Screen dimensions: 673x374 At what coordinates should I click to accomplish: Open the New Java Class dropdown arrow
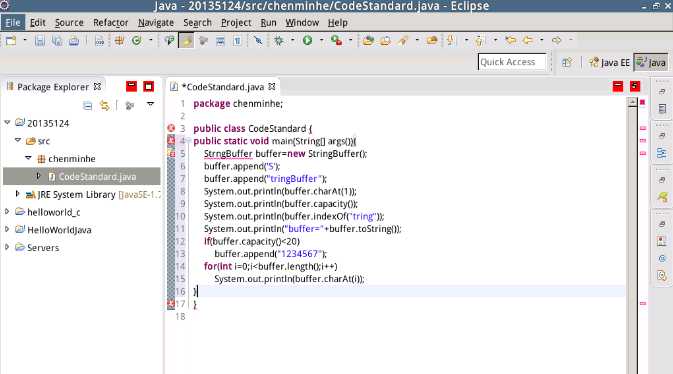click(x=151, y=40)
